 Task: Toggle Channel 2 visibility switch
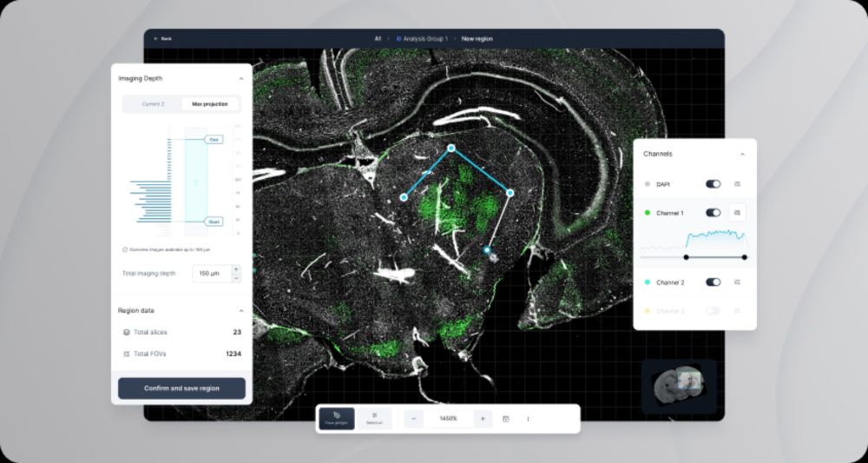(x=713, y=282)
